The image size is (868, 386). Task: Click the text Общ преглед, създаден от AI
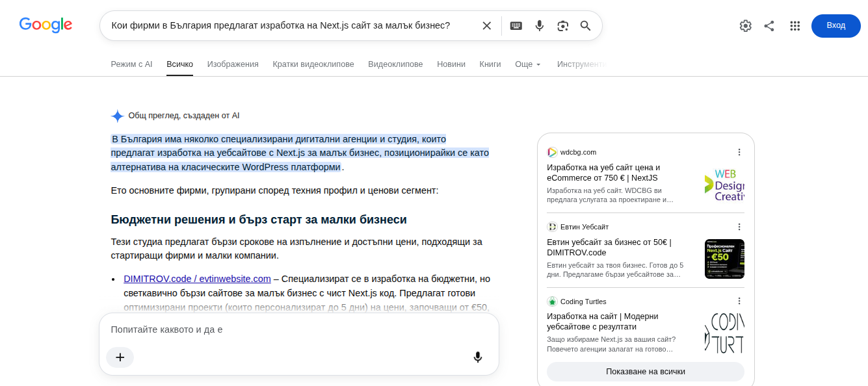pos(184,116)
